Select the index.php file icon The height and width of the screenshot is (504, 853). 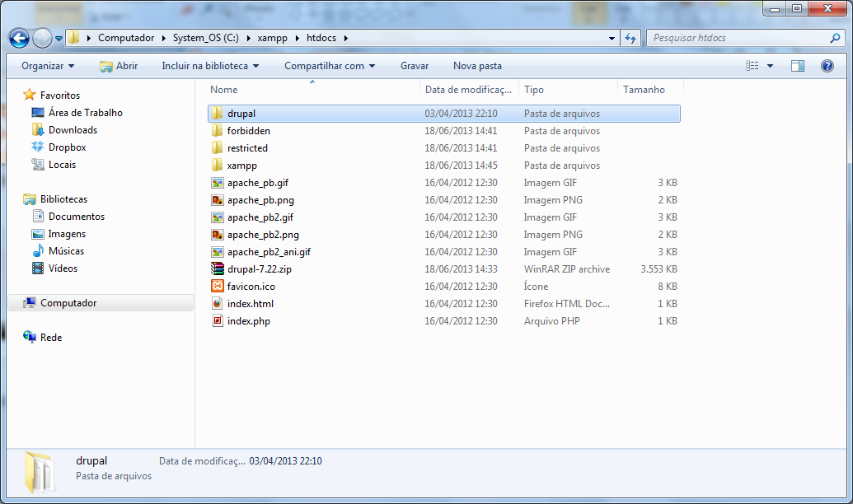coord(217,321)
